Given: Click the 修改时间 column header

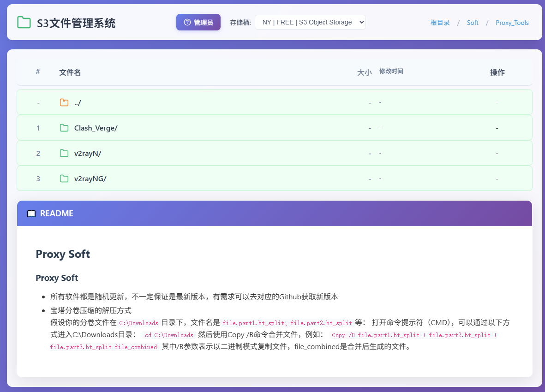Looking at the screenshot, I should 391,71.
